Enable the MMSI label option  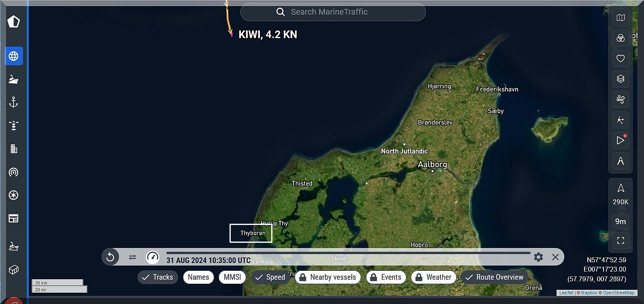click(232, 277)
